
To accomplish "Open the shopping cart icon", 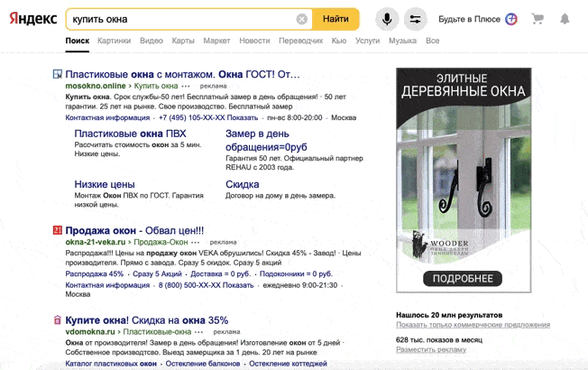I will [537, 19].
